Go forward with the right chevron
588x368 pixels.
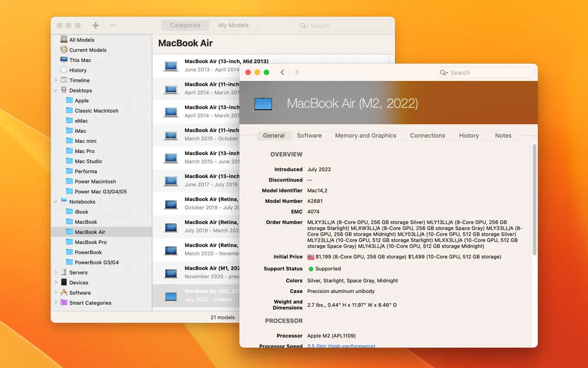point(297,72)
